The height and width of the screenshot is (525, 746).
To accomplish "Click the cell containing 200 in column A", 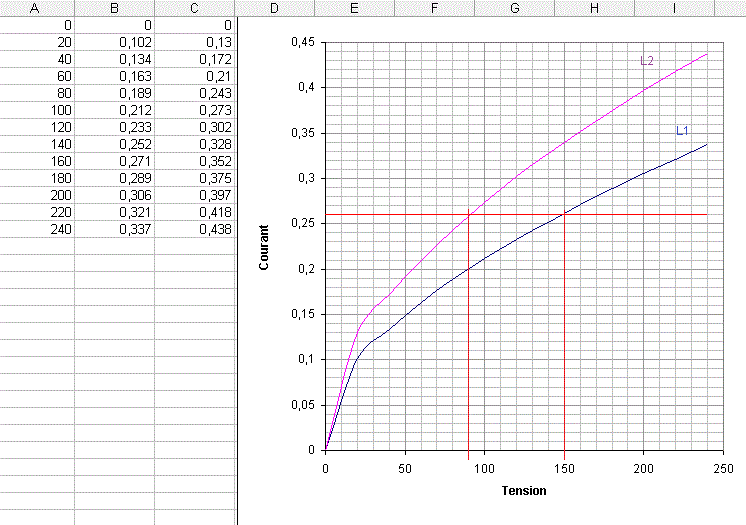I will [37, 195].
